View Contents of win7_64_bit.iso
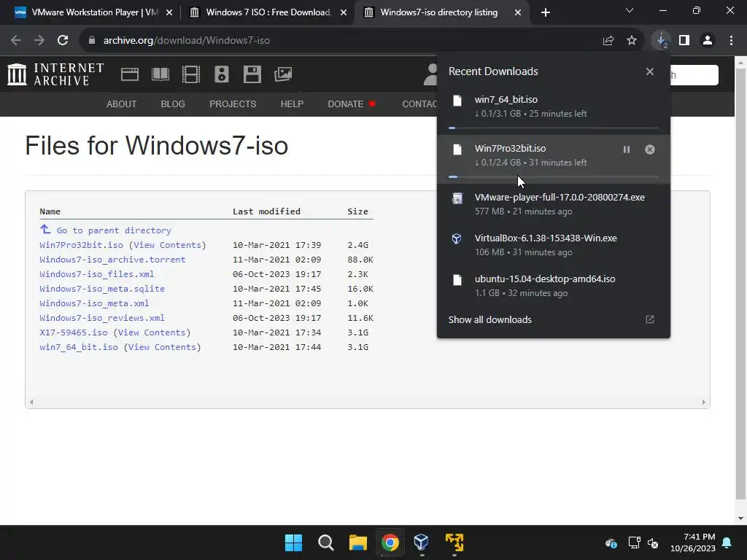The height and width of the screenshot is (560, 747). click(x=162, y=347)
